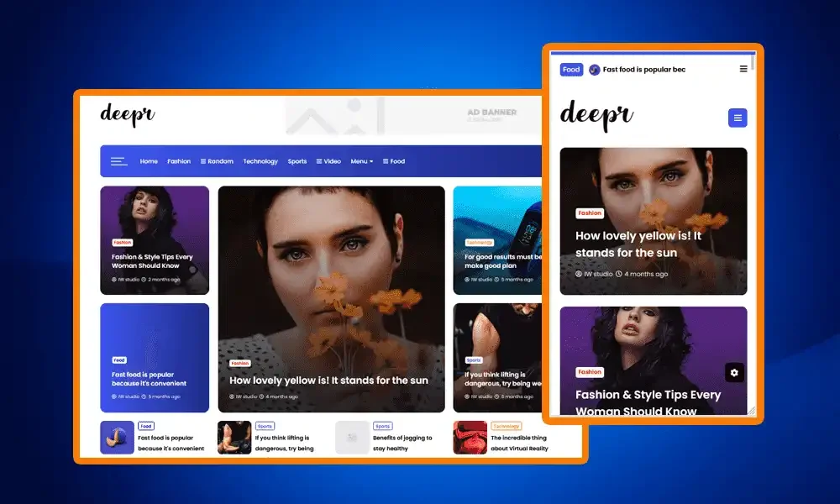
Task: Open 'The incredible thing about Virtual Reality' link
Action: 519,443
